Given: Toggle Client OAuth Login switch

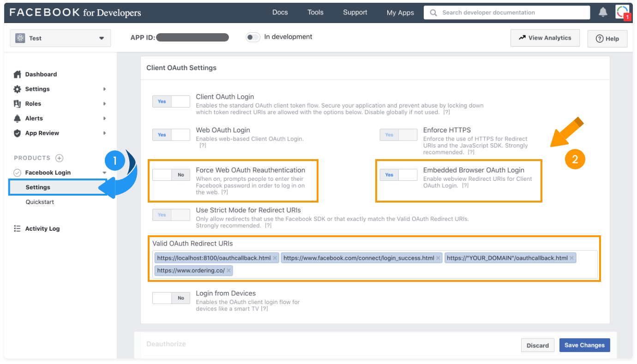Looking at the screenshot, I should [x=171, y=101].
